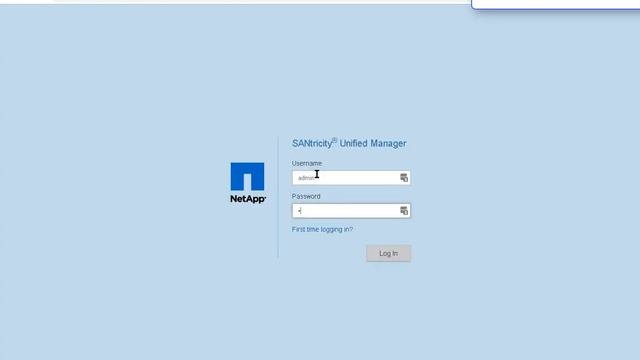640x360 pixels.
Task: Click the 'SANtricity Unified Manager' title text
Action: 349,143
